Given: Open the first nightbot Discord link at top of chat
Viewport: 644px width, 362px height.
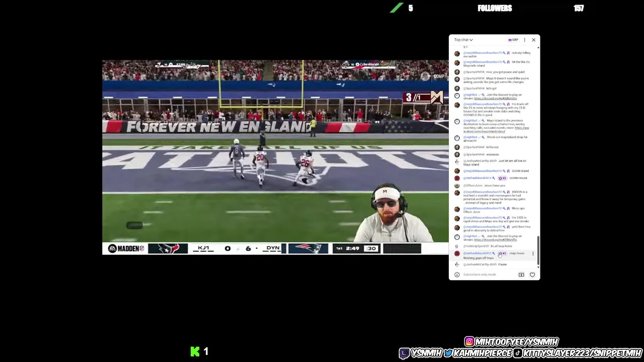Looking at the screenshot, I should (x=495, y=99).
